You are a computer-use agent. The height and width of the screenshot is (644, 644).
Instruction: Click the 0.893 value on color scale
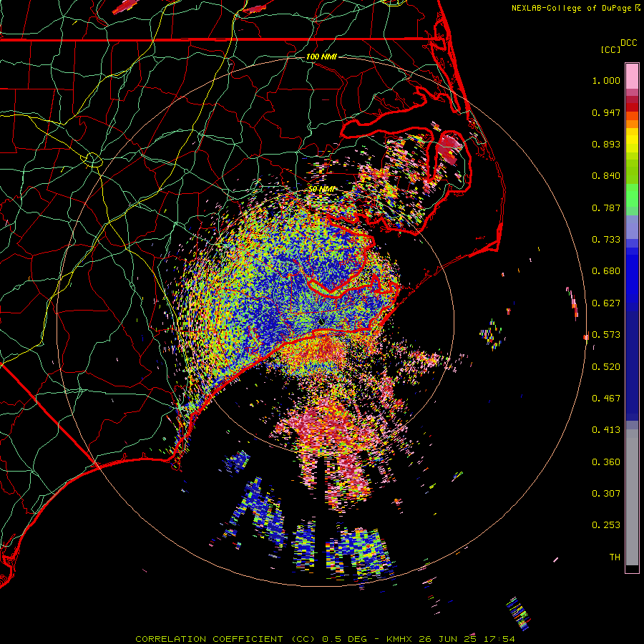coord(606,144)
